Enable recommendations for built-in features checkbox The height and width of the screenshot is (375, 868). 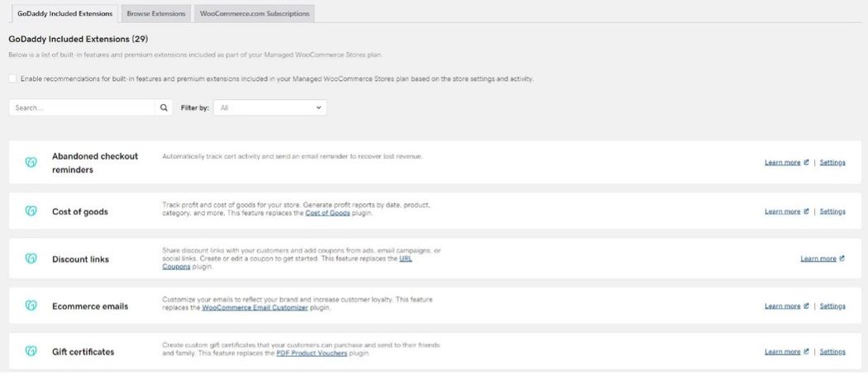pyautogui.click(x=12, y=78)
